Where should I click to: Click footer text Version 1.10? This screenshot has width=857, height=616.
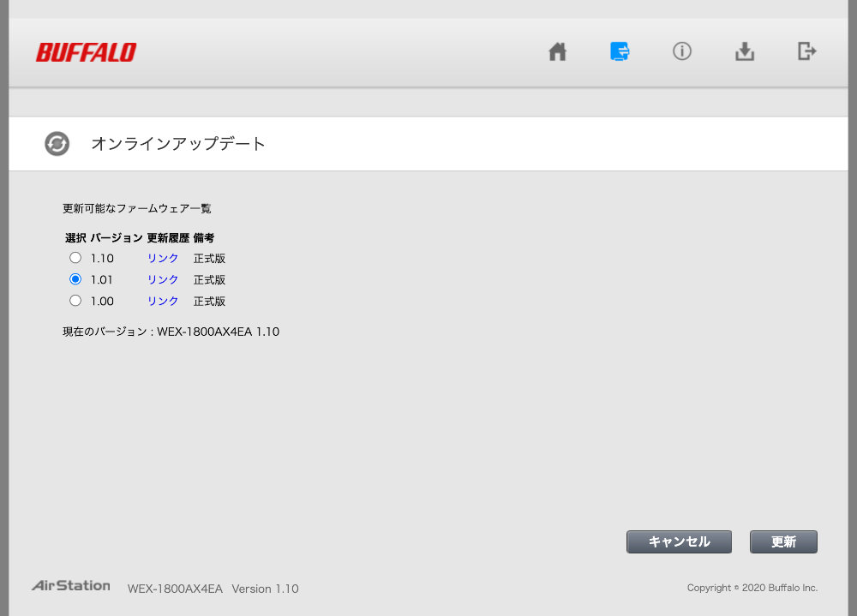pos(265,589)
